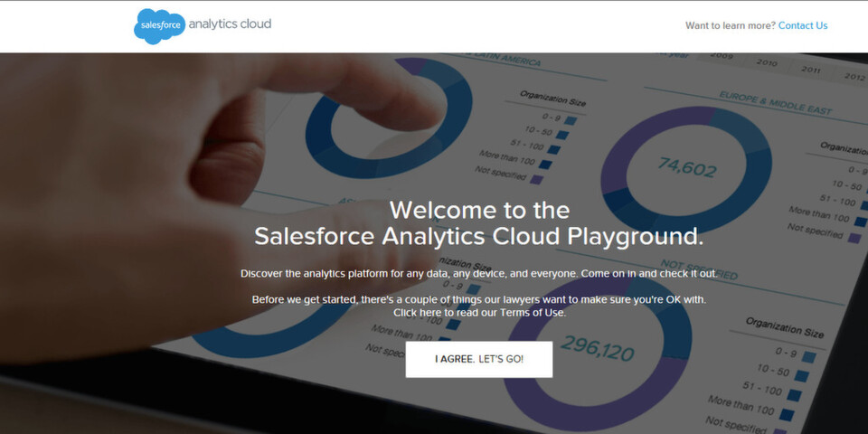The image size is (868, 434).
Task: Click the 'Welcome to the' heading line
Action: click(x=479, y=211)
